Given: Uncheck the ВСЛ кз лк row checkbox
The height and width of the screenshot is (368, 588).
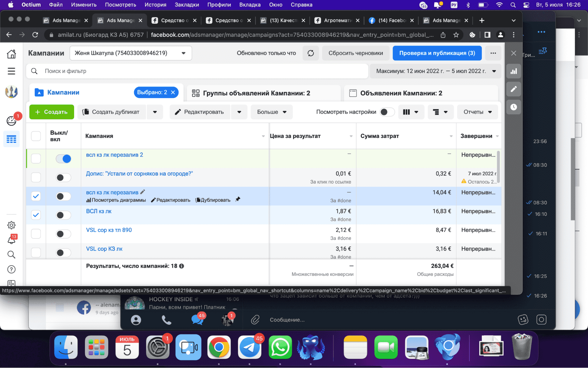Looking at the screenshot, I should pyautogui.click(x=36, y=215).
